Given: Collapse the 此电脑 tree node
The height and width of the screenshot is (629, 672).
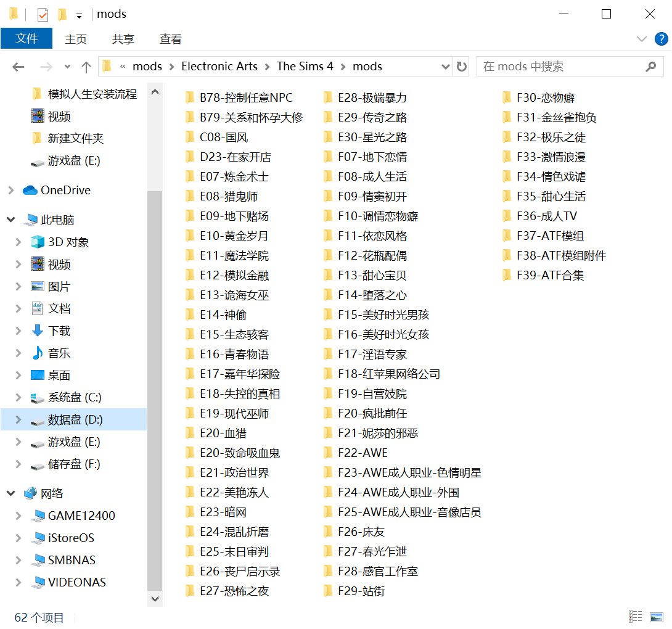Looking at the screenshot, I should coord(10,220).
